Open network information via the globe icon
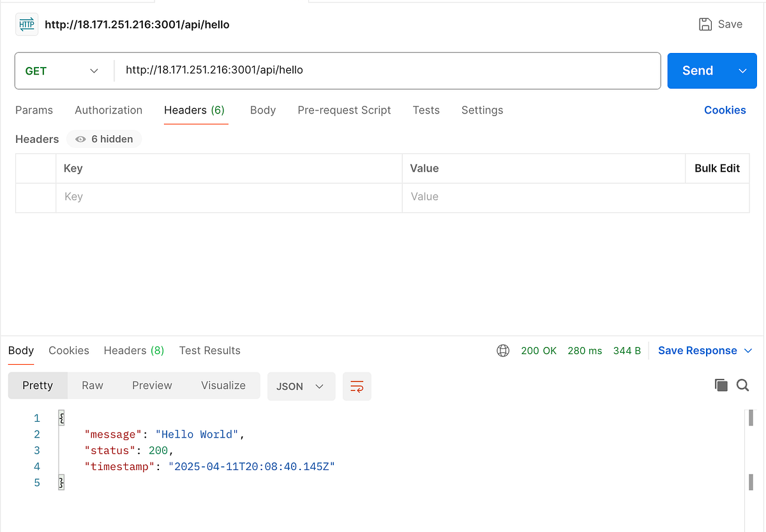Image resolution: width=766 pixels, height=532 pixels. pyautogui.click(x=503, y=350)
